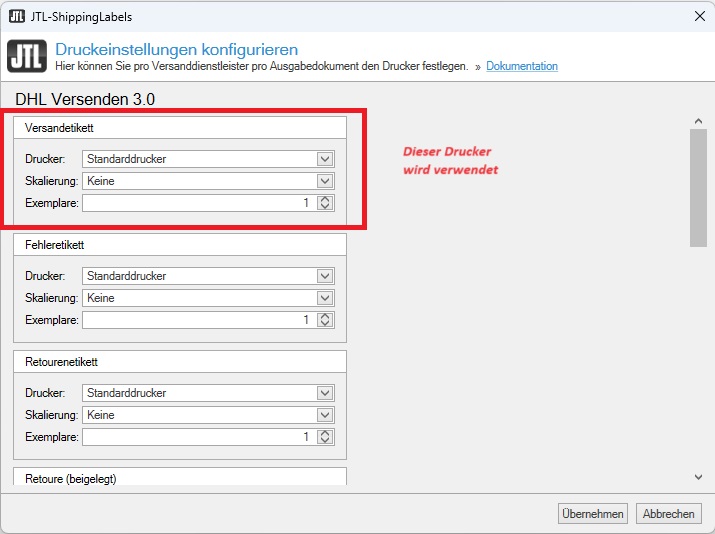Screen dimensions: 715x534
Task: Click the Abbrechen button
Action: click(x=668, y=514)
